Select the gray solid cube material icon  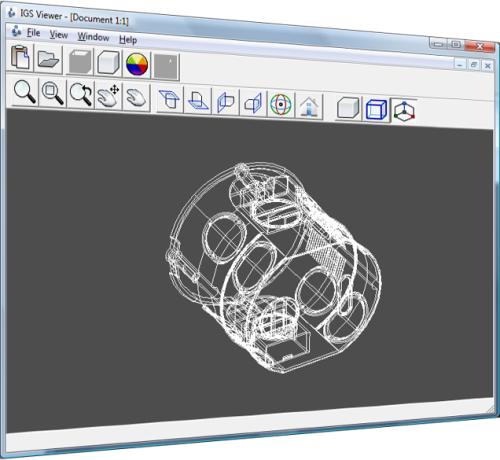click(x=80, y=62)
